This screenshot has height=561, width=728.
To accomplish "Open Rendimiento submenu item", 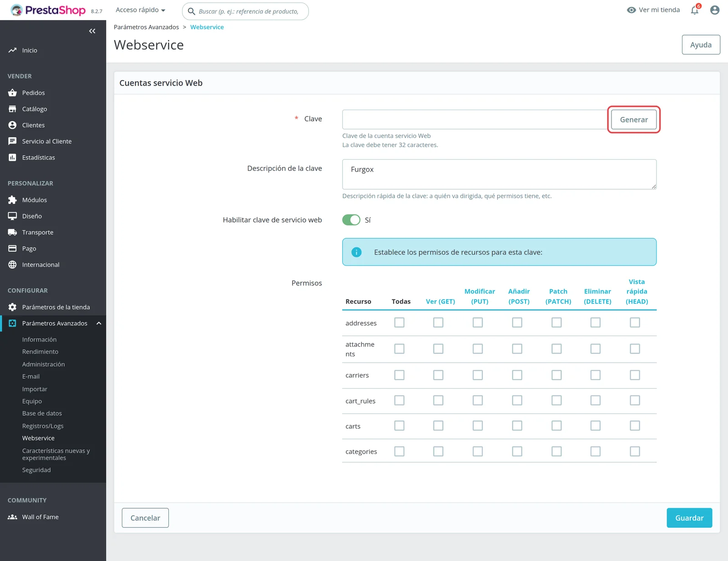I will [x=40, y=352].
